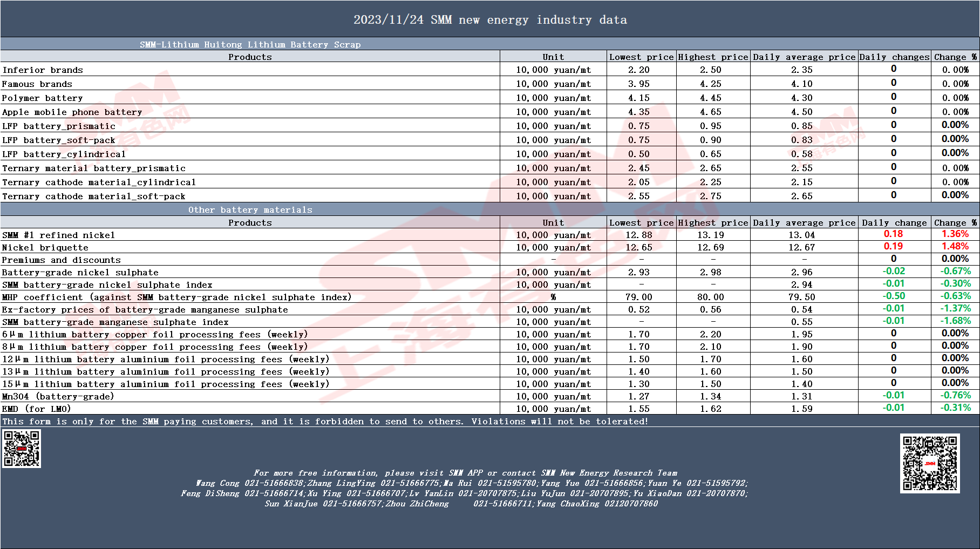Click the Daily average price header in materials table
Viewport: 980px width, 549px height.
[x=804, y=222]
